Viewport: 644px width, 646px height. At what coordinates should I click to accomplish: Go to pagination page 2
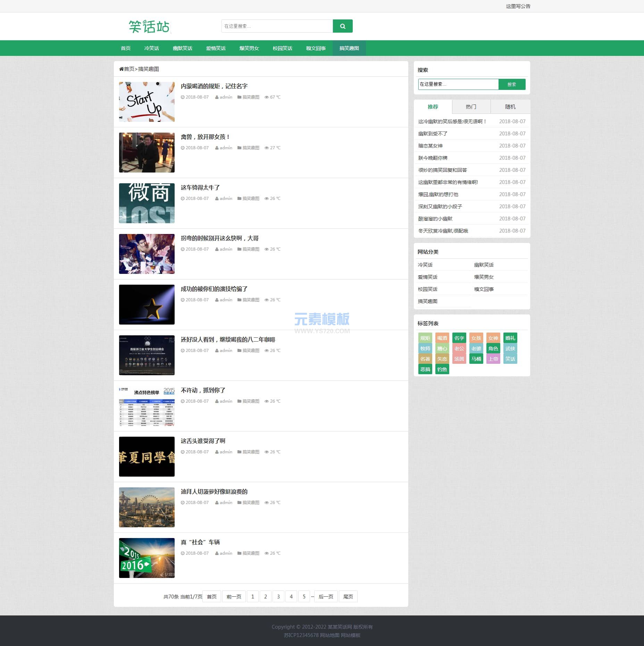(266, 597)
